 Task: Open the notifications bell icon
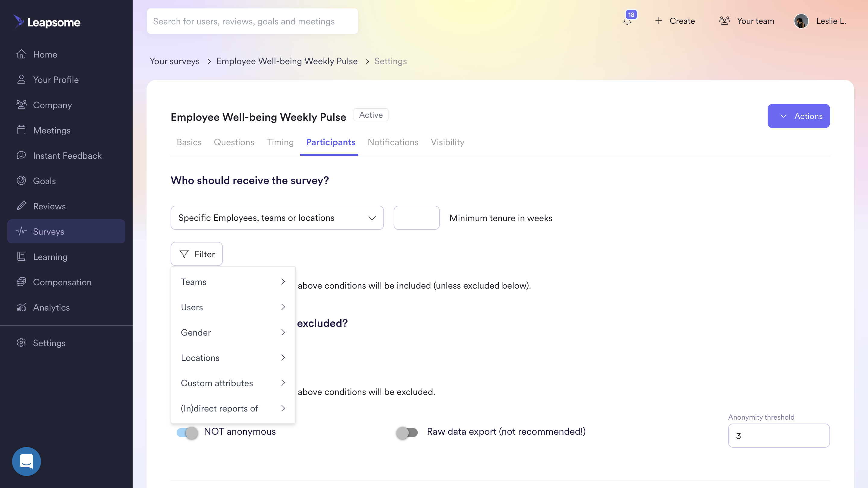tap(627, 21)
